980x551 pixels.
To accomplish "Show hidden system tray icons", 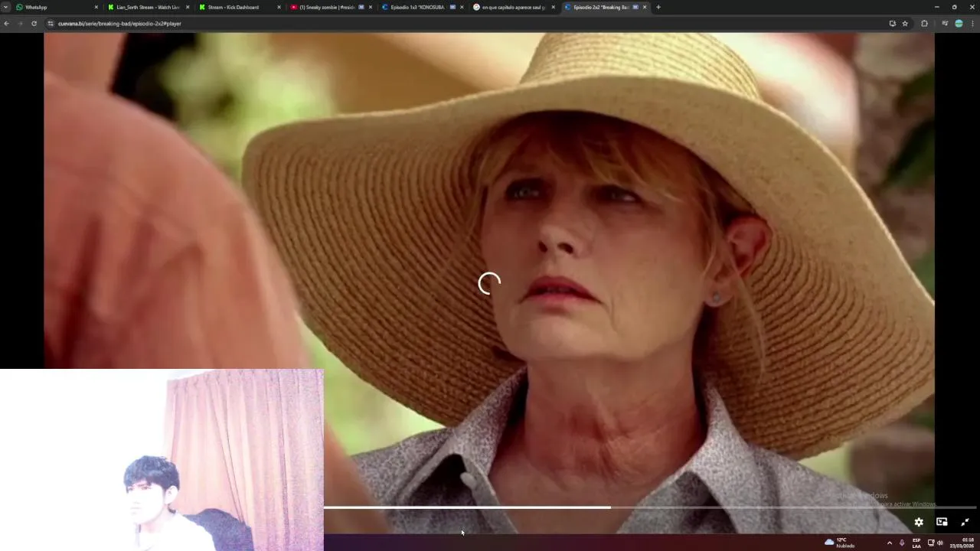I will 889,543.
